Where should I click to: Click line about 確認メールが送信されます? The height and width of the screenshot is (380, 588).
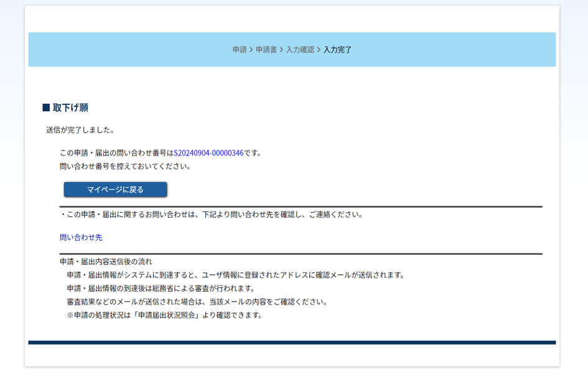(x=236, y=275)
